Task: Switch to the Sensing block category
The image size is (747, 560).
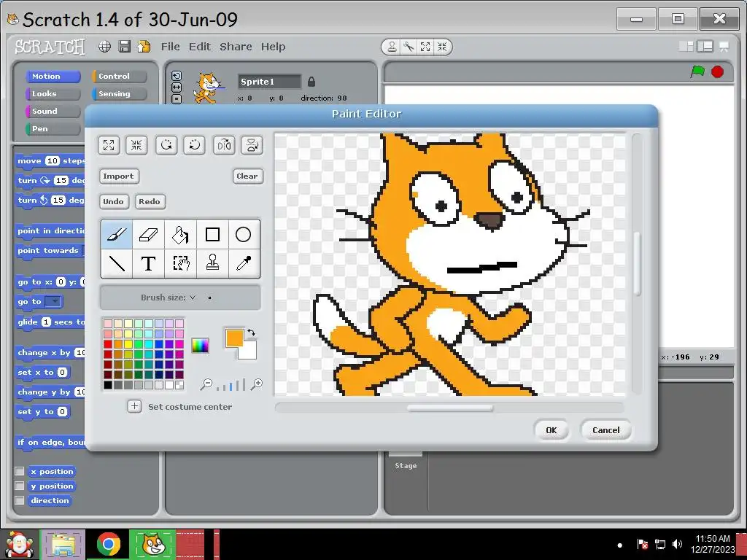Action: click(x=119, y=94)
